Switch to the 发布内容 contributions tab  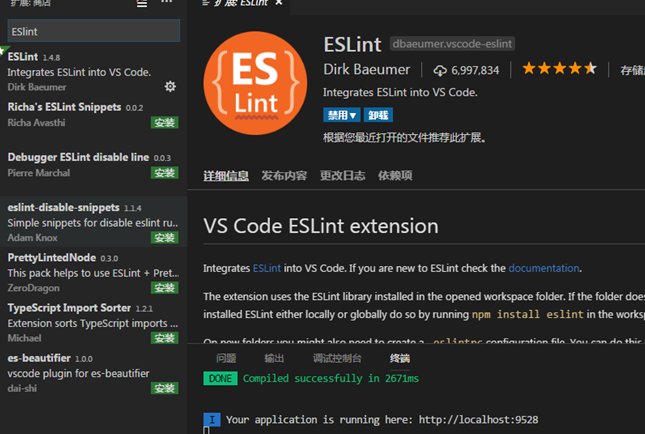click(x=284, y=176)
